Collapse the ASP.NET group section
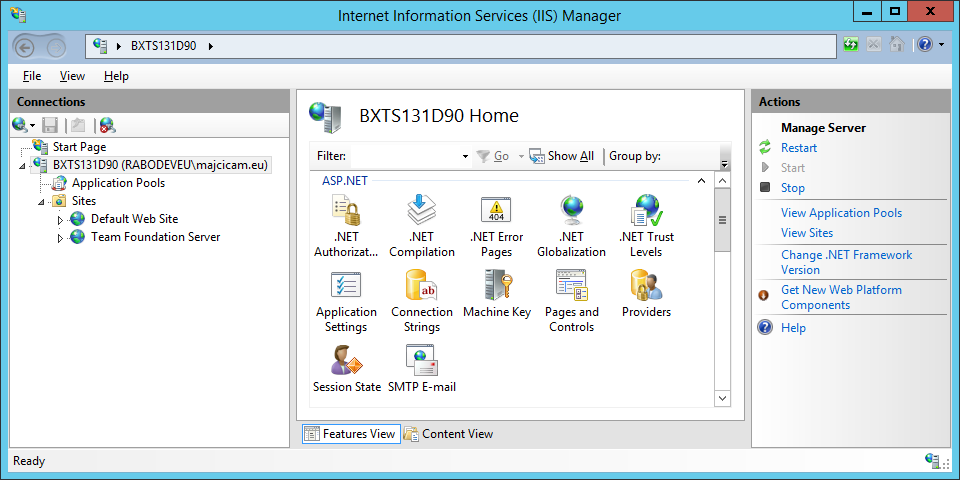Image resolution: width=960 pixels, height=480 pixels. (702, 181)
